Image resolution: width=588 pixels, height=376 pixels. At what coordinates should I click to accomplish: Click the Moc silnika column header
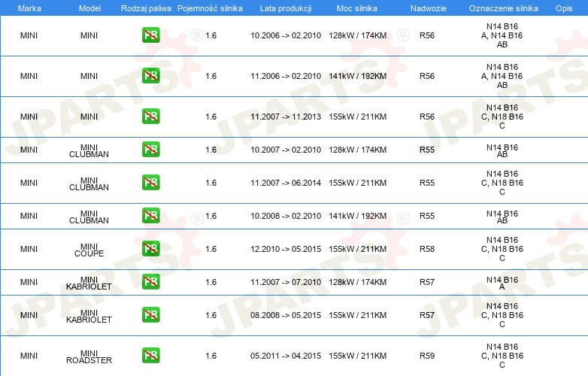(x=357, y=7)
